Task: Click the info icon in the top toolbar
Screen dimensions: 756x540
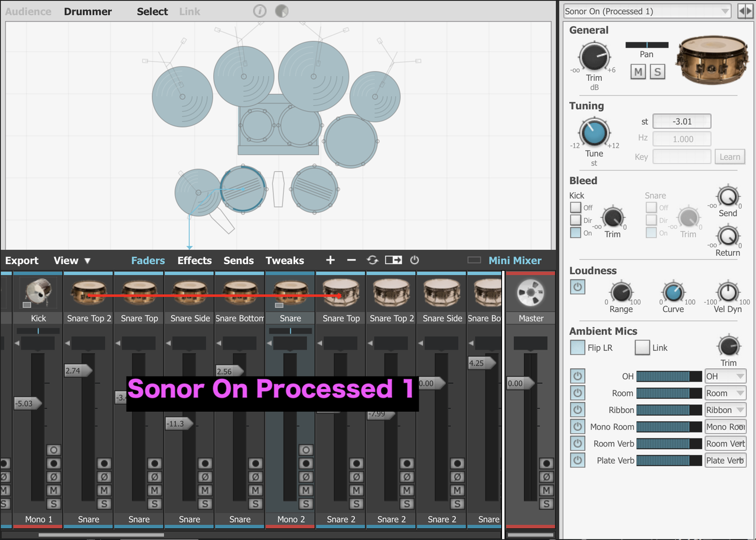Action: [260, 11]
